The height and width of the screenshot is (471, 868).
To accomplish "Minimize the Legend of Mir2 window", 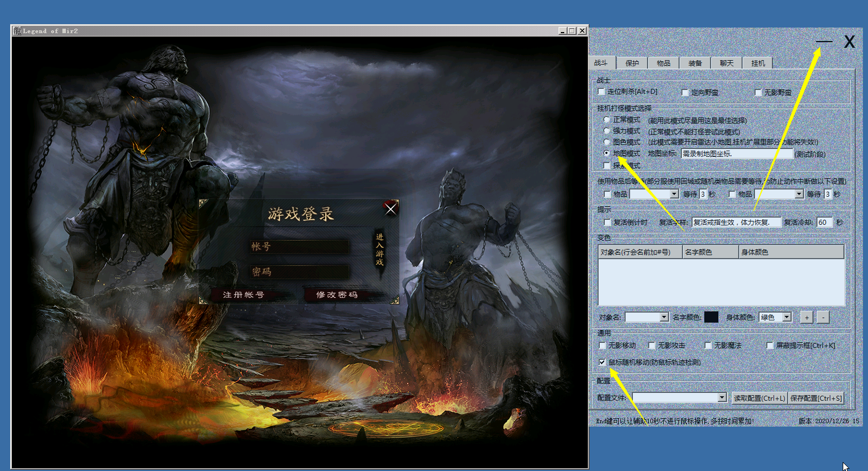I will coord(563,31).
